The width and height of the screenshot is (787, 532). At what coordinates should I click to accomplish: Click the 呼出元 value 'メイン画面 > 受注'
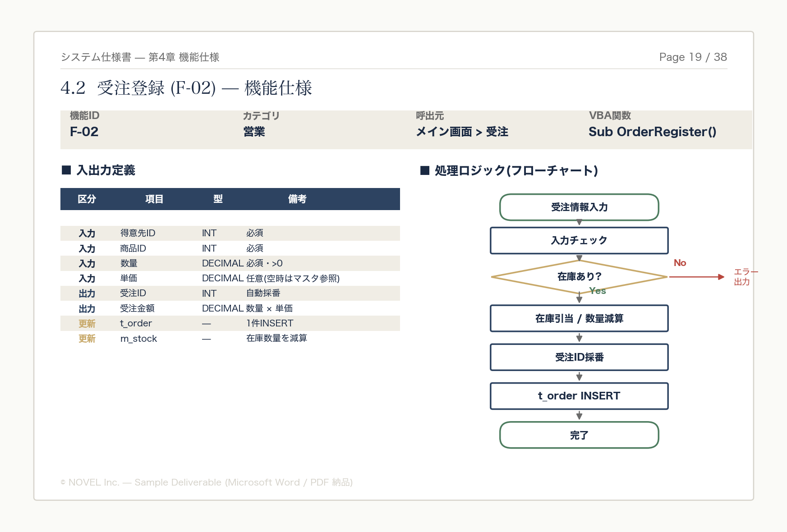coord(462,132)
